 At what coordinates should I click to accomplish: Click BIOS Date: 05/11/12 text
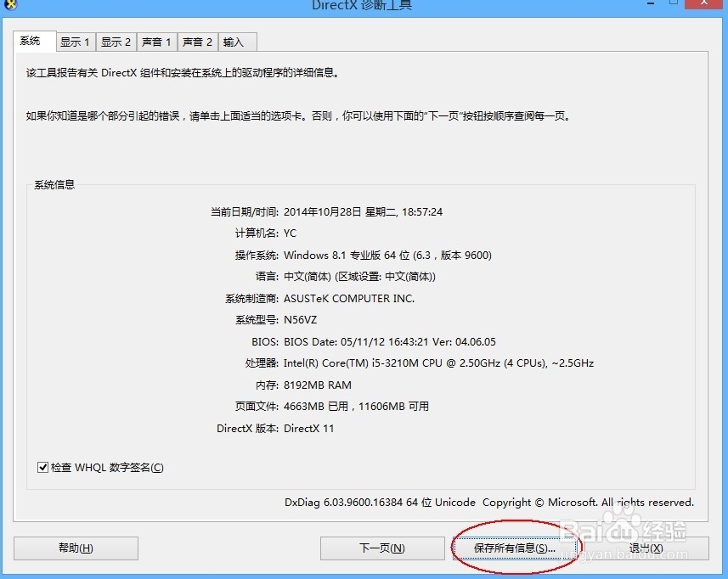[x=335, y=342]
